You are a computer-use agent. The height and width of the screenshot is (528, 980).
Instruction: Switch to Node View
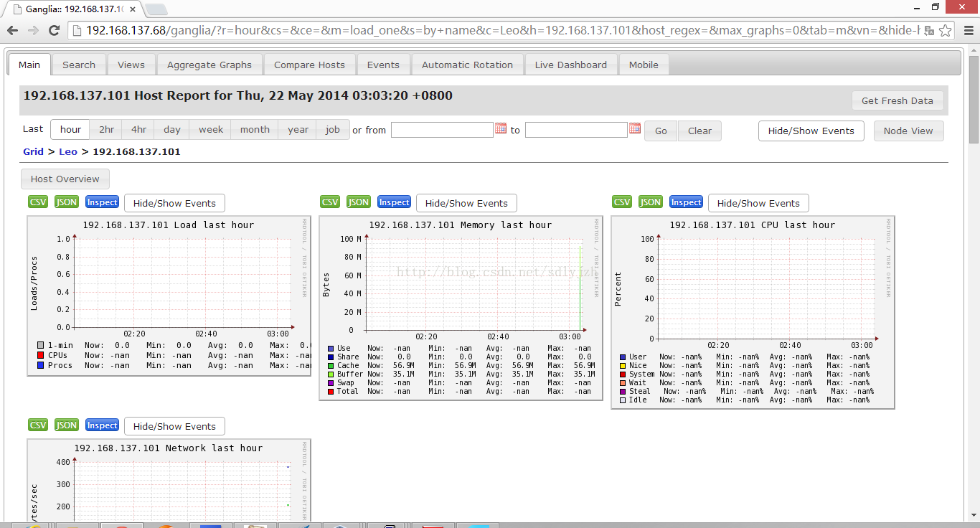[x=908, y=131]
